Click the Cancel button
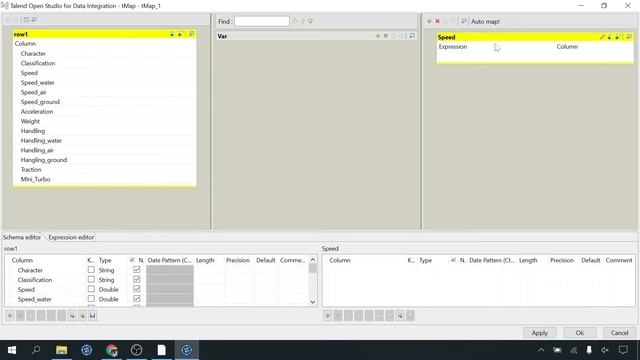 [x=619, y=333]
